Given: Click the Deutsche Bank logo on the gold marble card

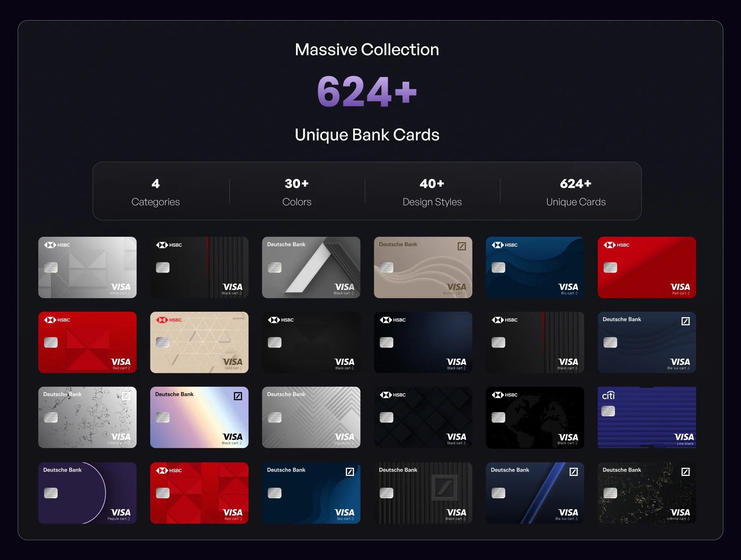Looking at the screenshot, I should pyautogui.click(x=685, y=472).
